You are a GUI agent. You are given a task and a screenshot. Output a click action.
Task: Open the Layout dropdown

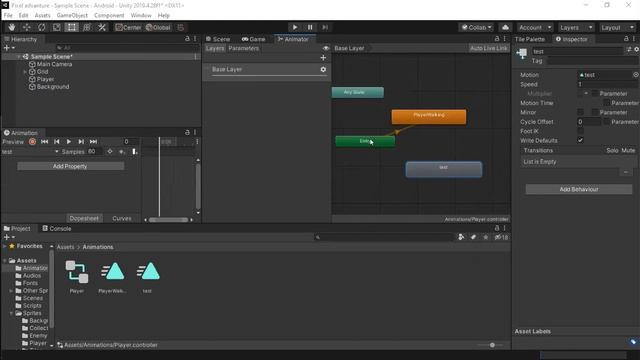point(618,27)
